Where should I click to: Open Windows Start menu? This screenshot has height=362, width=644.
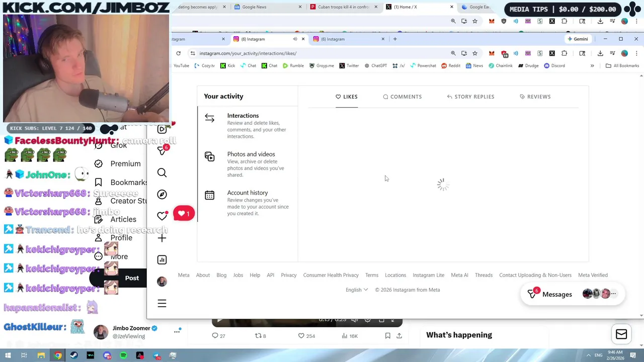tap(8, 355)
